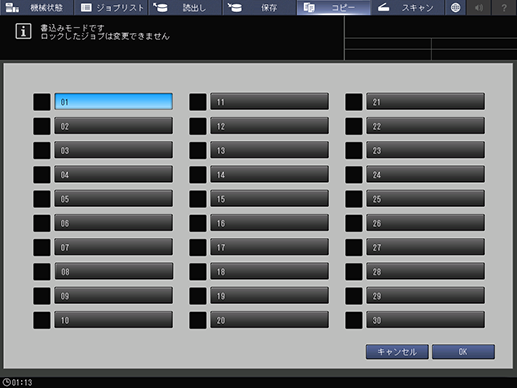Open the 保存 store tab
The image size is (517, 388).
tap(260, 7)
